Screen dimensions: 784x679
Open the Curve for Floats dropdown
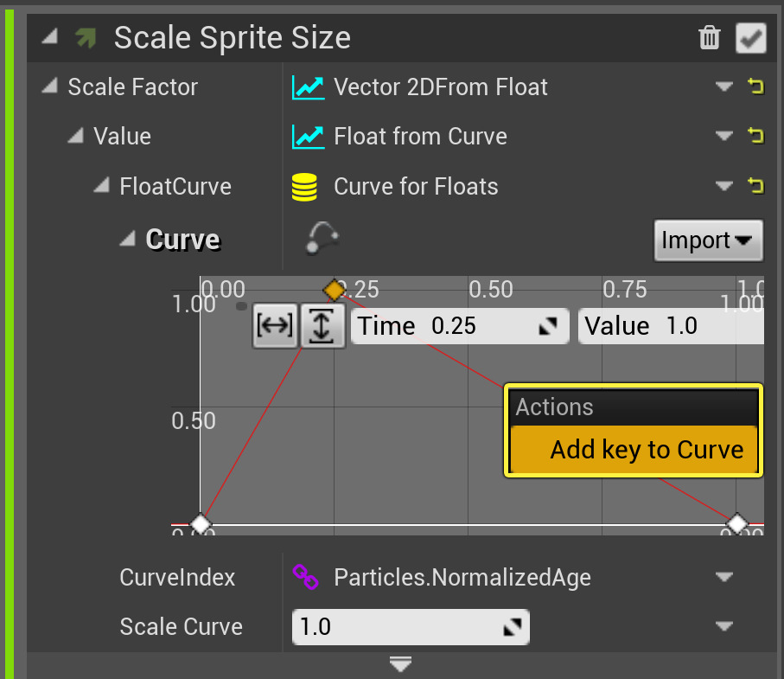723,186
